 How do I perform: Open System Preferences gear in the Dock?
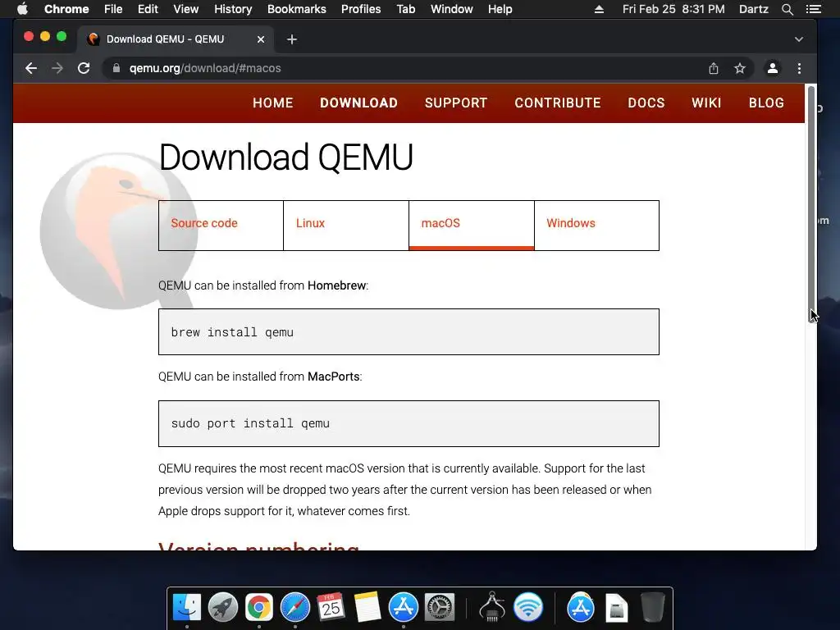pos(440,608)
